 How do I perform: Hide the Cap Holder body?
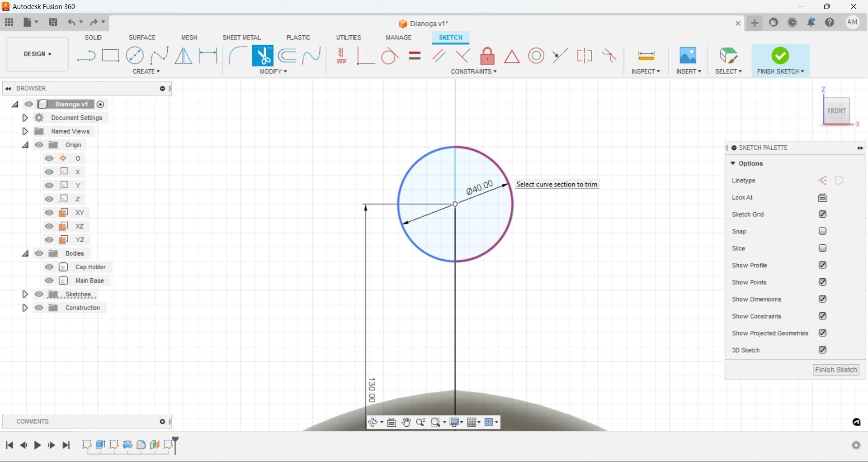point(49,267)
